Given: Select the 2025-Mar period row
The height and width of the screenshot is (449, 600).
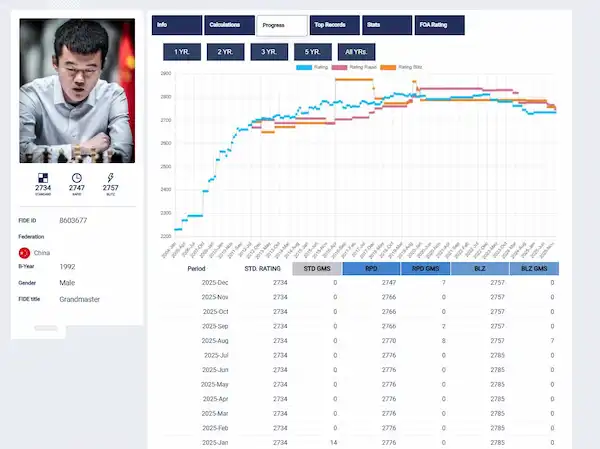Looking at the screenshot, I should [360, 414].
